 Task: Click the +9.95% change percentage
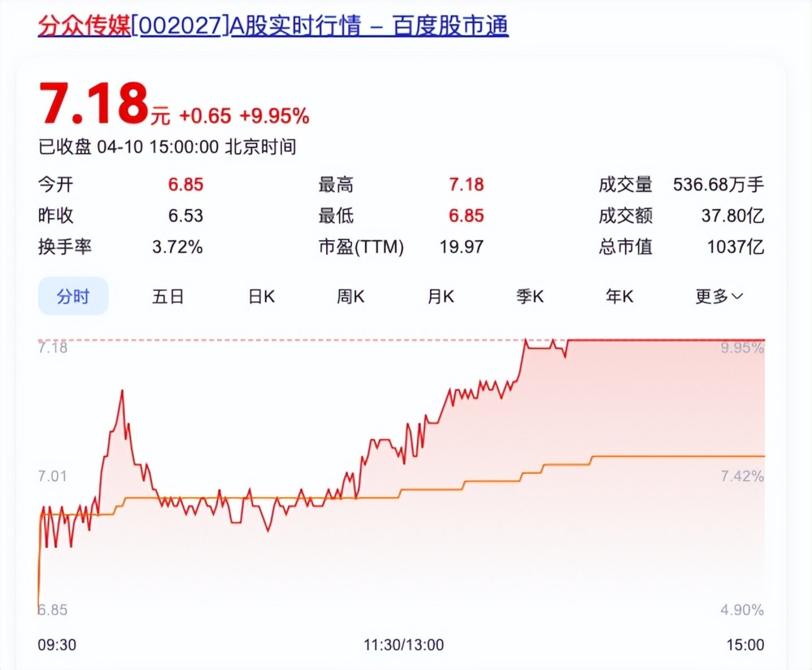(x=274, y=116)
